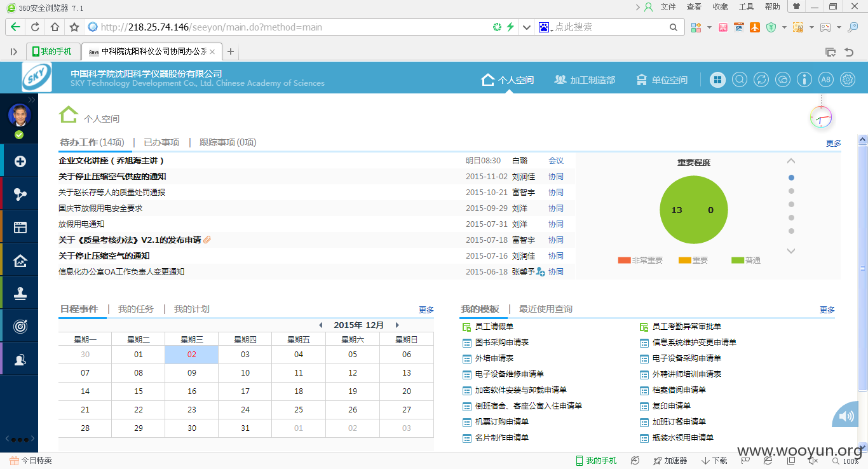Open 国庆节放假用电安全要求 item

click(x=100, y=208)
